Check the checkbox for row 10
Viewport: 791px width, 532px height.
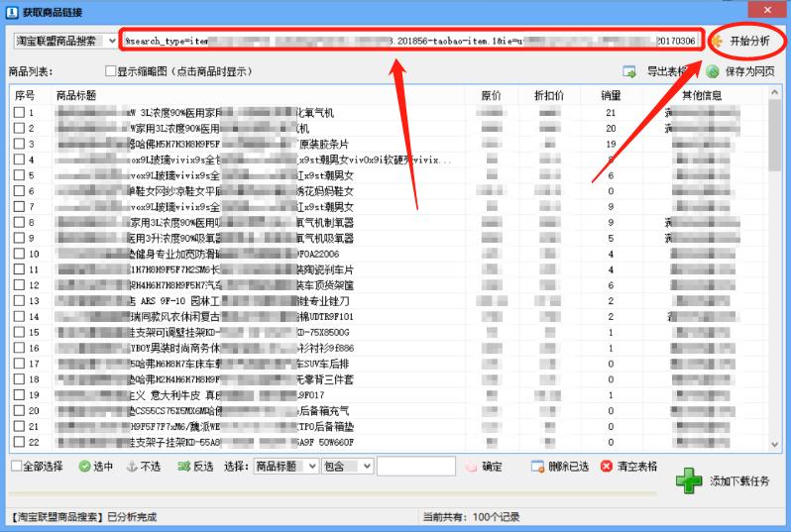click(x=19, y=254)
